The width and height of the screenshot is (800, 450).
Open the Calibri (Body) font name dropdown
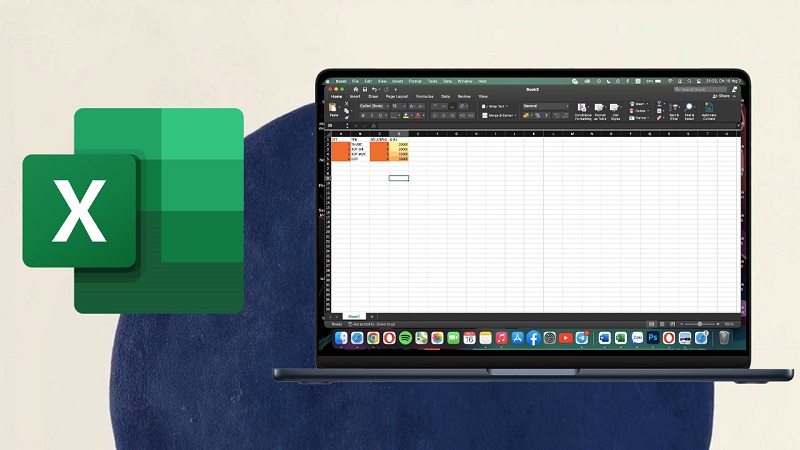point(374,106)
